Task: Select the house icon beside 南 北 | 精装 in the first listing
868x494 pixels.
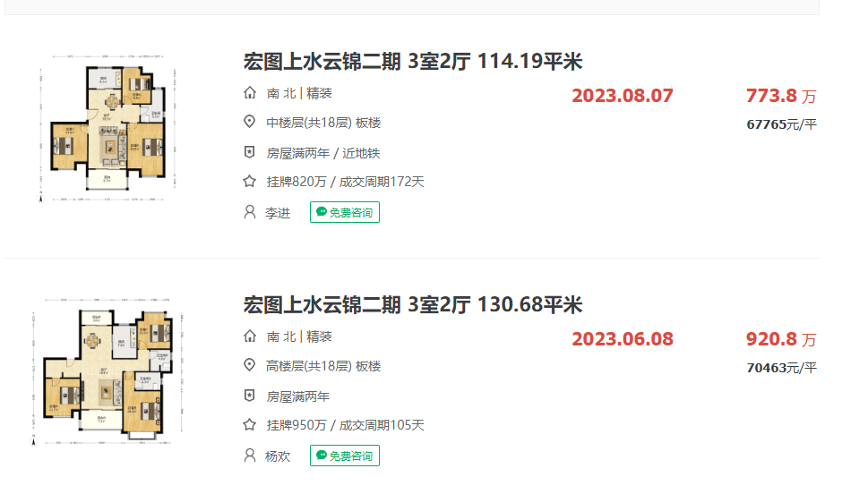Action: (x=250, y=93)
